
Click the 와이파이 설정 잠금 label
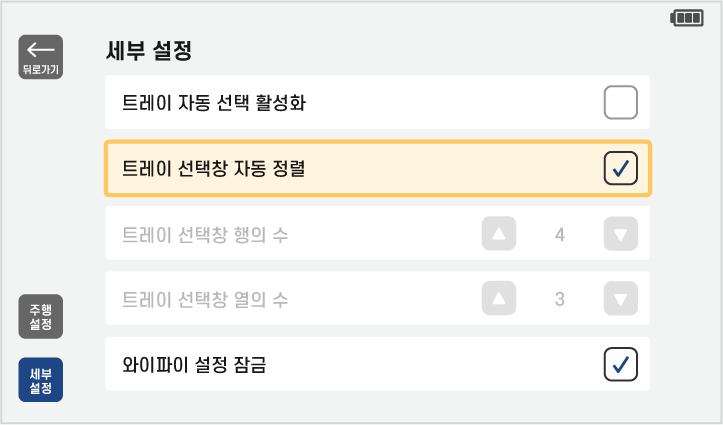pos(194,363)
